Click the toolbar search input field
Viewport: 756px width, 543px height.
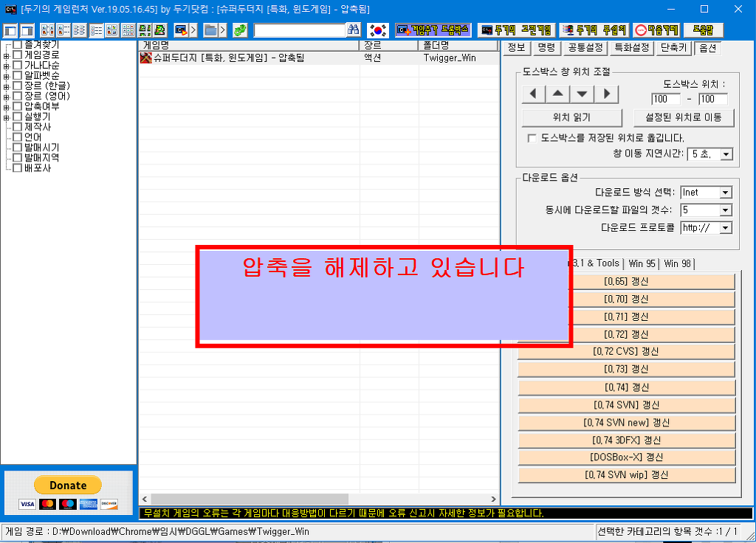pyautogui.click(x=300, y=30)
